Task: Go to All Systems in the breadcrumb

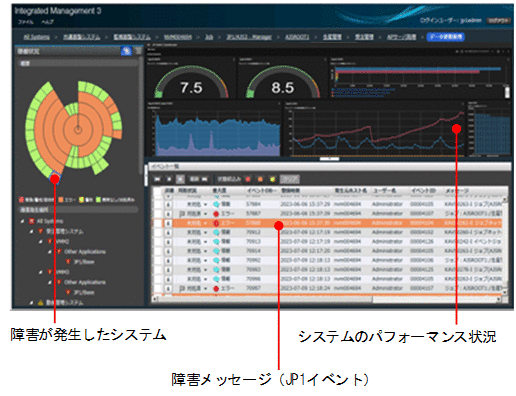Action: point(36,37)
